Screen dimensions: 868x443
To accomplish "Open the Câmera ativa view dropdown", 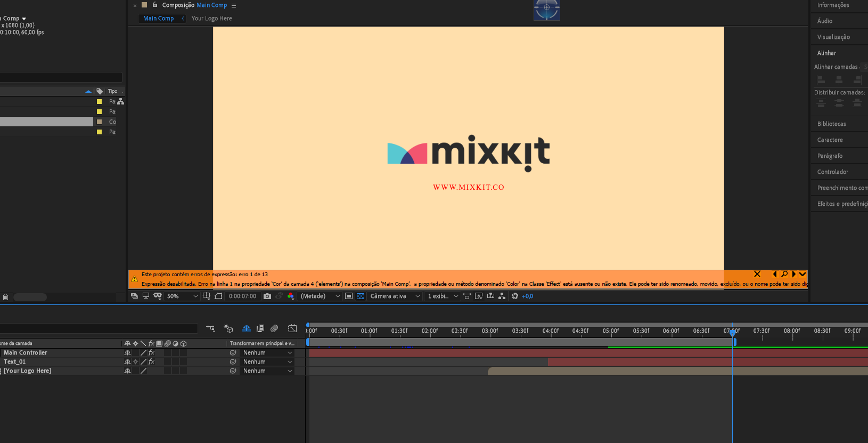I will [x=395, y=296].
